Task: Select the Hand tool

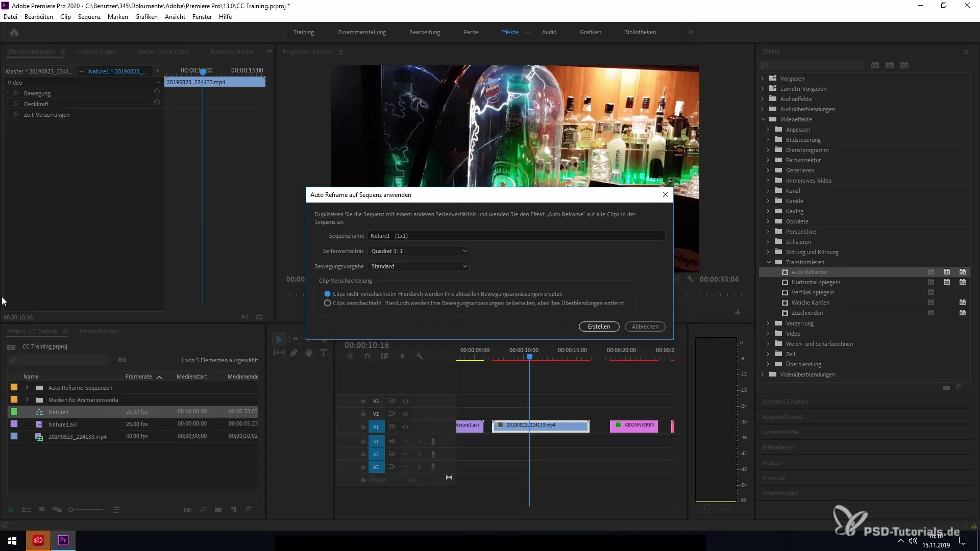Action: [x=309, y=353]
